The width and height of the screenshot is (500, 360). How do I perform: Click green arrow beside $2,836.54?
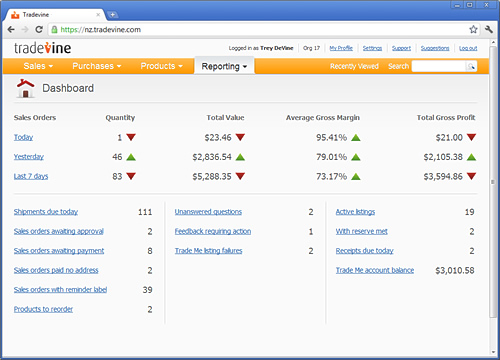tap(240, 157)
